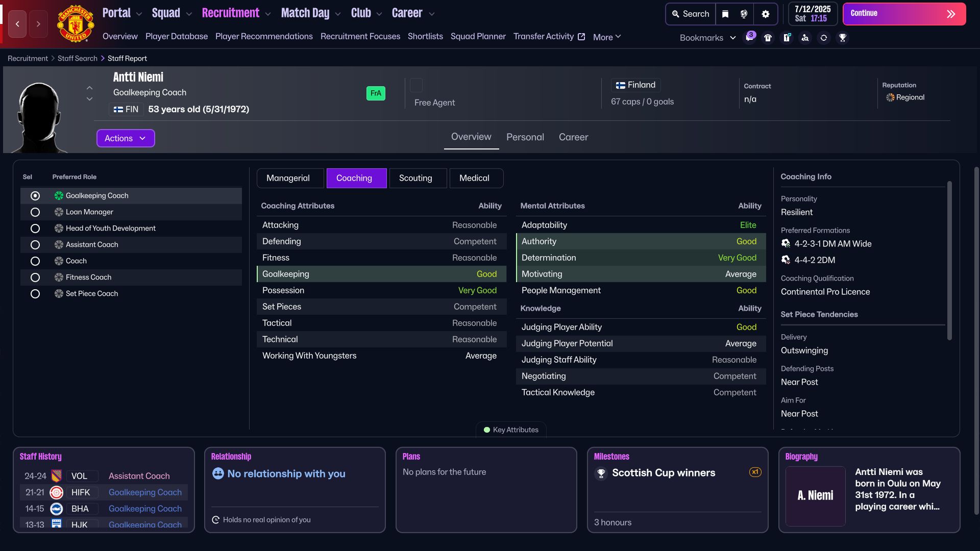This screenshot has height=551, width=980.
Task: Open the Career tab
Action: (573, 137)
